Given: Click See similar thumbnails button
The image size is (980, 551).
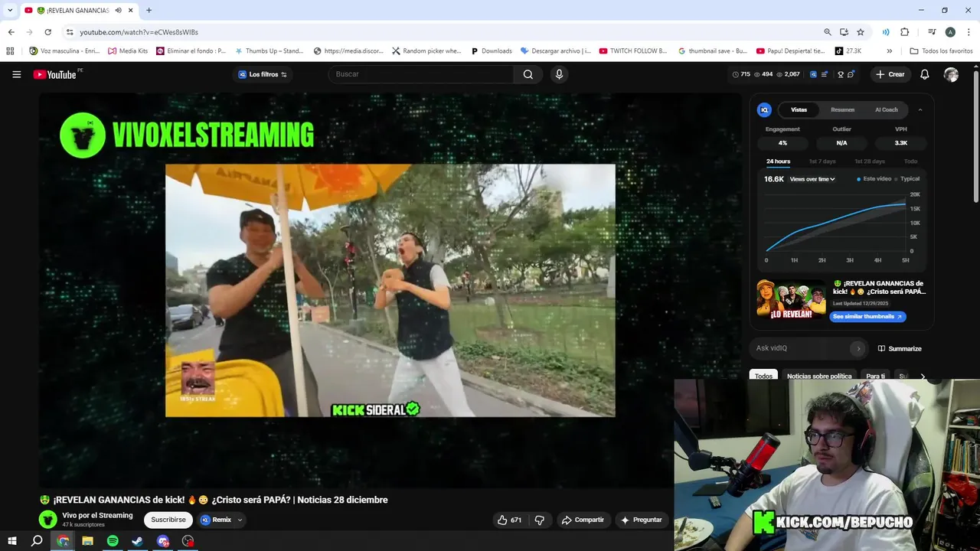Looking at the screenshot, I should 867,316.
